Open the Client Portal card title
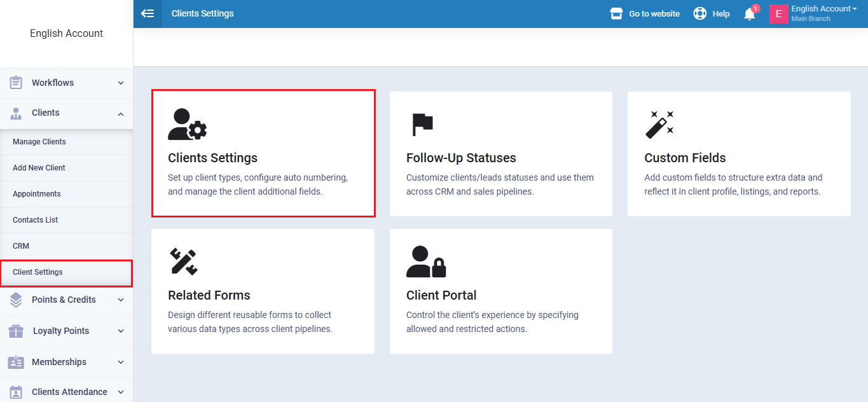This screenshot has height=402, width=868. [x=441, y=295]
